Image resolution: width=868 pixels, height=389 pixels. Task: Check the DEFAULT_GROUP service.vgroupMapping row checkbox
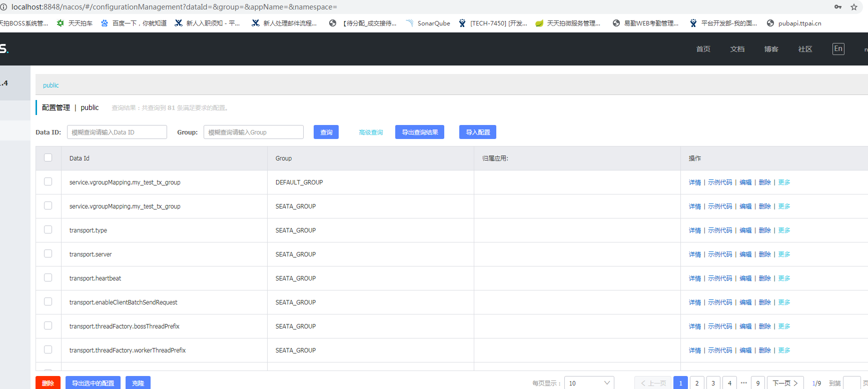48,181
